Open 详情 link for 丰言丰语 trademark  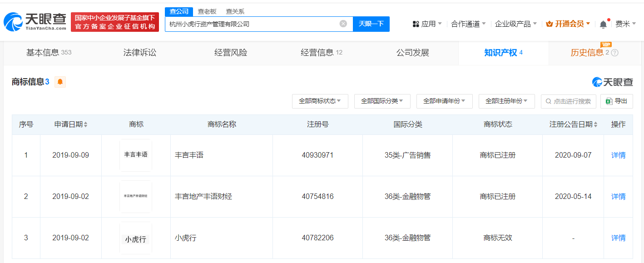(618, 155)
